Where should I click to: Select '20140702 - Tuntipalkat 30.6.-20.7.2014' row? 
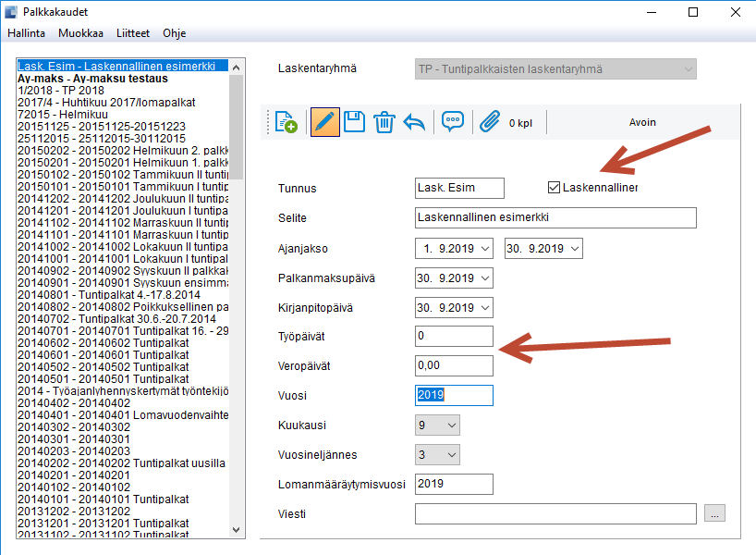pos(123,319)
